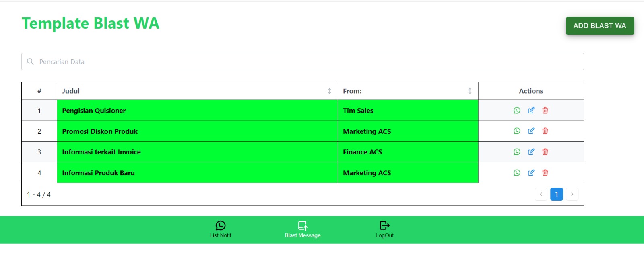
Task: Send WhatsApp blast for Informasi Produk Baru
Action: pyautogui.click(x=517, y=173)
